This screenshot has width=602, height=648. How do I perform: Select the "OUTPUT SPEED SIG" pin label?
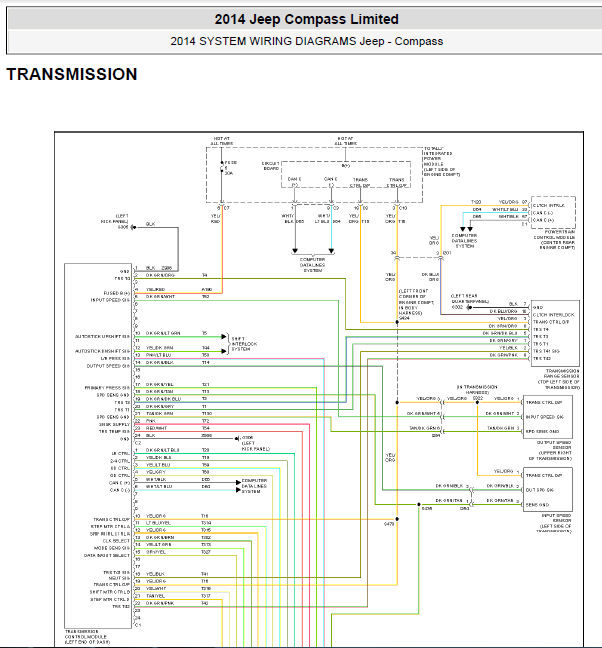(108, 366)
